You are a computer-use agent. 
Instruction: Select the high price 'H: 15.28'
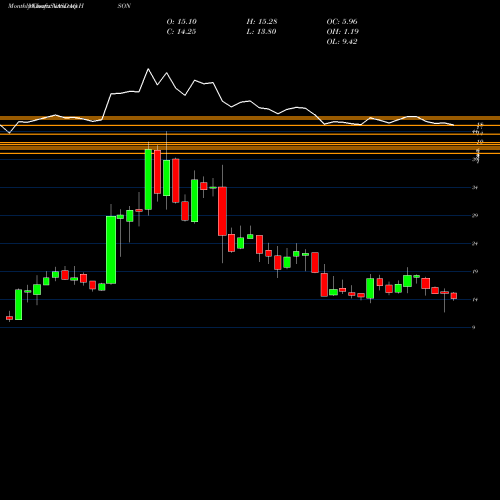[262, 22]
